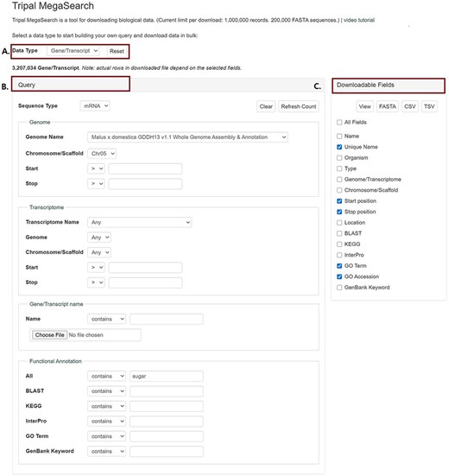Click the KEGG annotation text field
This screenshot has width=449, height=476.
point(167,406)
